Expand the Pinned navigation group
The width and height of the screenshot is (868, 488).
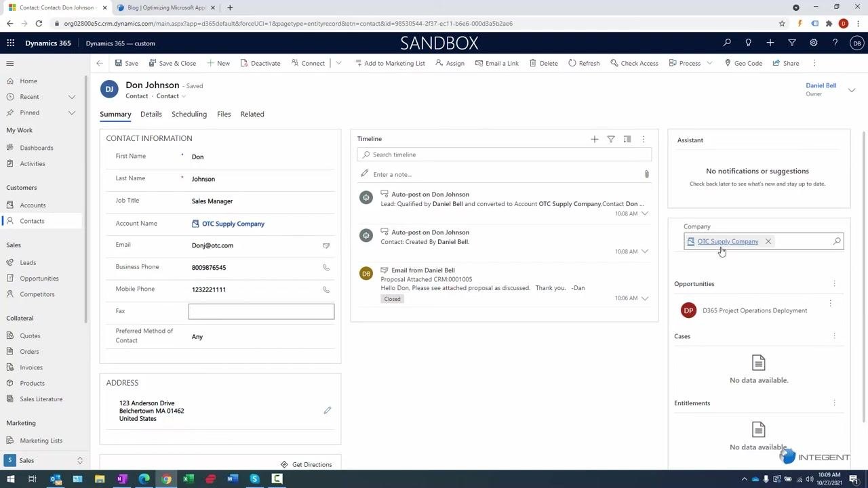click(x=72, y=113)
